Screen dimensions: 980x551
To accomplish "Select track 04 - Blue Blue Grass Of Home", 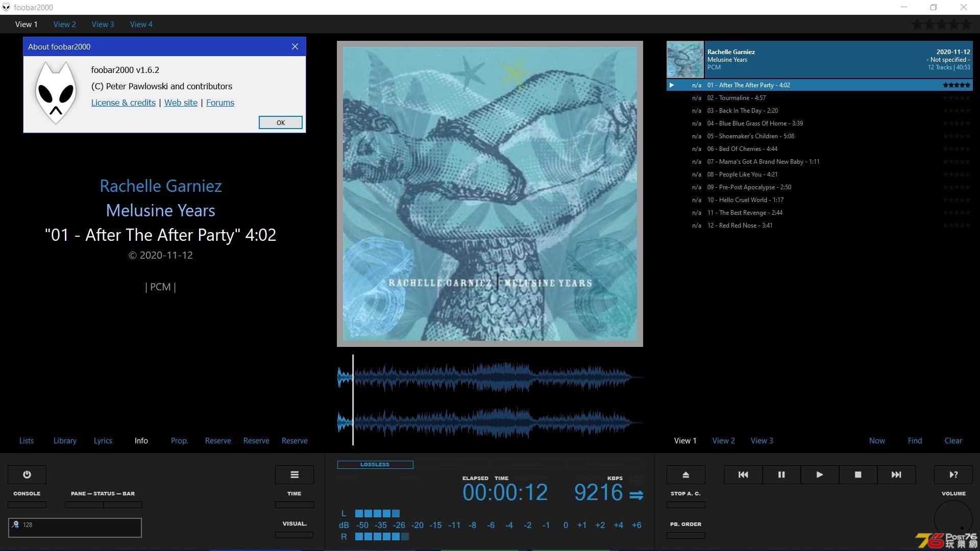I will (x=820, y=123).
